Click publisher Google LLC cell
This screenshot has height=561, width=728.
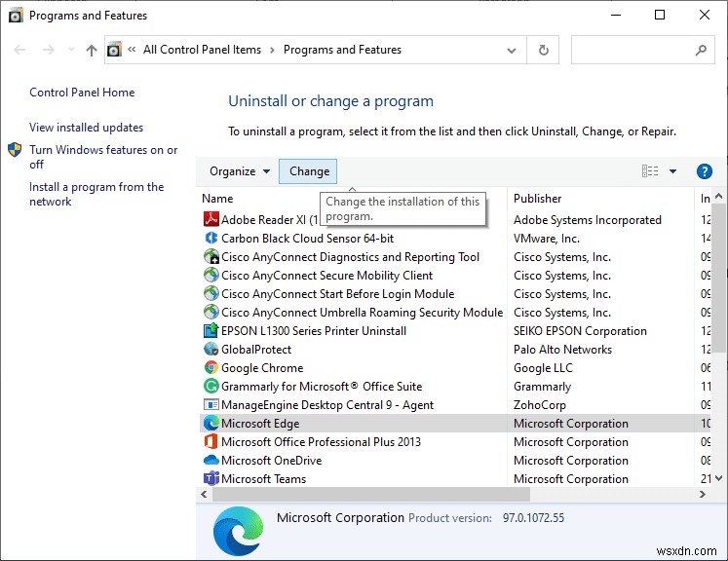(543, 368)
